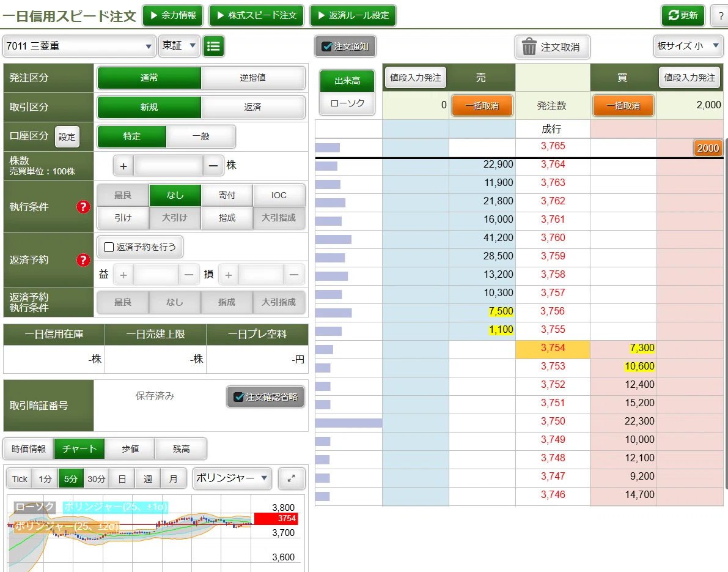
Task: Click the 更新 refresh button
Action: tap(683, 15)
